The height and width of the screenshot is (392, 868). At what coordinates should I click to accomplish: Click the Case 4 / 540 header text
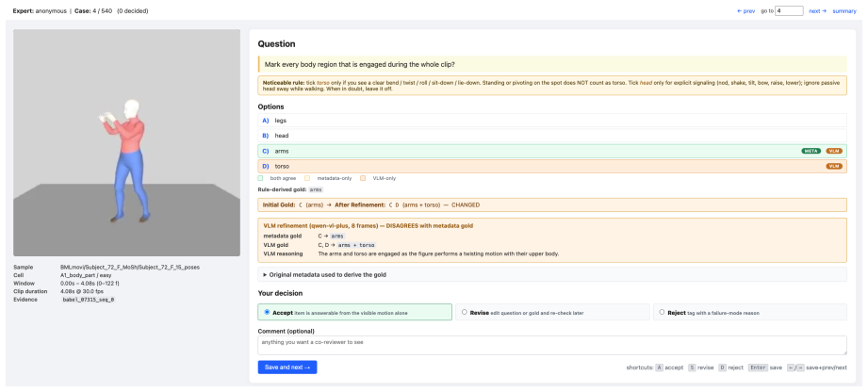[x=93, y=10]
